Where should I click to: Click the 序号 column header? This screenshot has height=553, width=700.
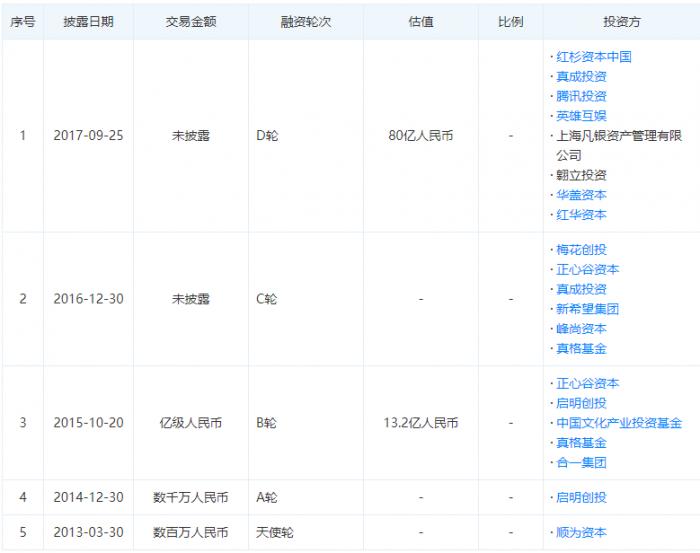pos(23,21)
